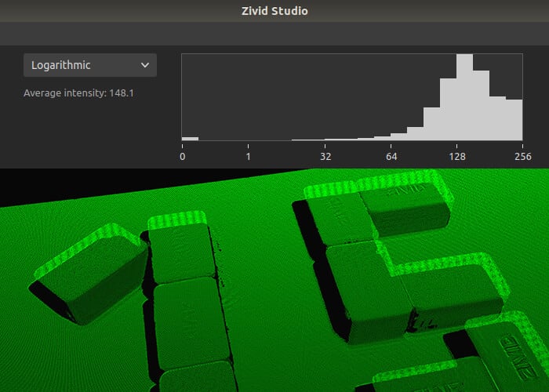Click the histogram axis label 1
This screenshot has height=392, width=549.
click(249, 157)
